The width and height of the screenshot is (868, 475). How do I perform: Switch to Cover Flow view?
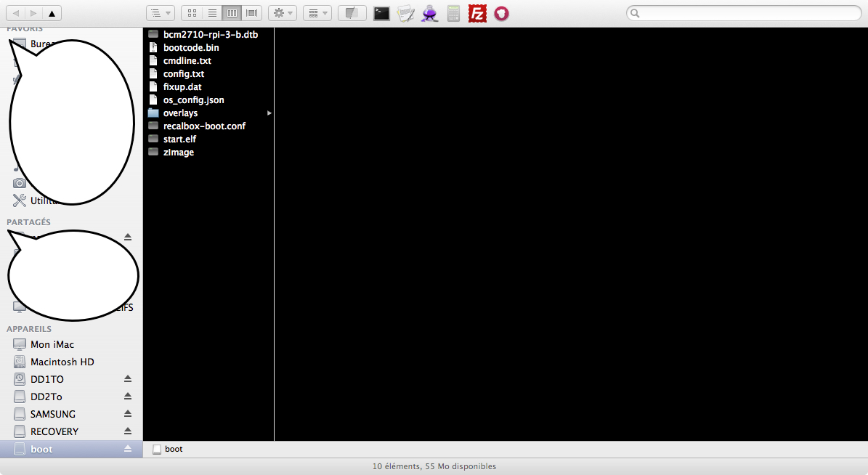point(252,13)
